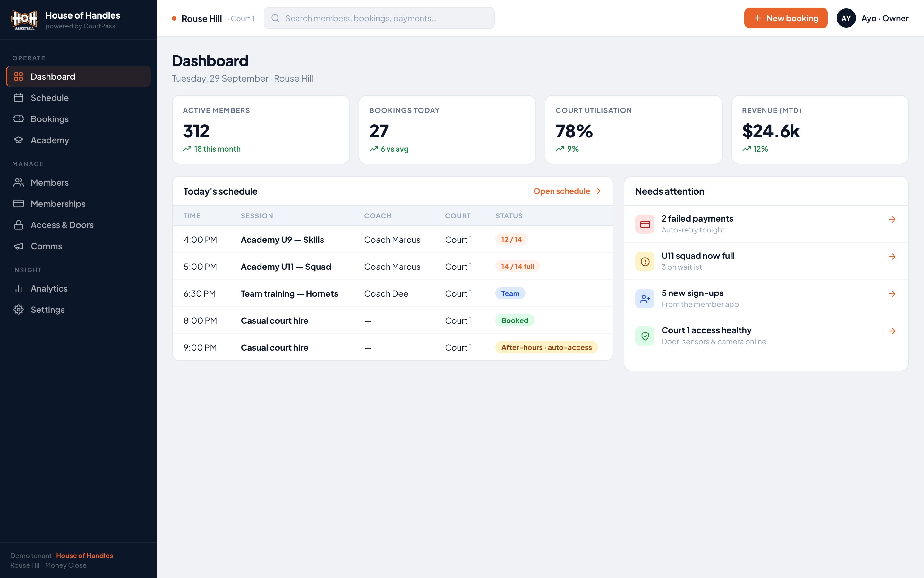Open arrow for Court 1 access healthy
This screenshot has height=578, width=924.
(x=892, y=331)
